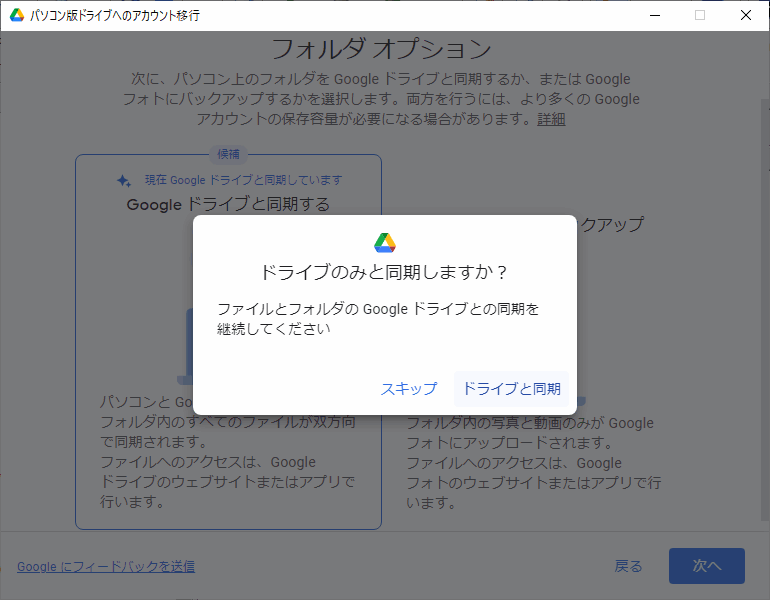Click the パソコン版ドライブへのアカウント移行 window title

point(114,16)
